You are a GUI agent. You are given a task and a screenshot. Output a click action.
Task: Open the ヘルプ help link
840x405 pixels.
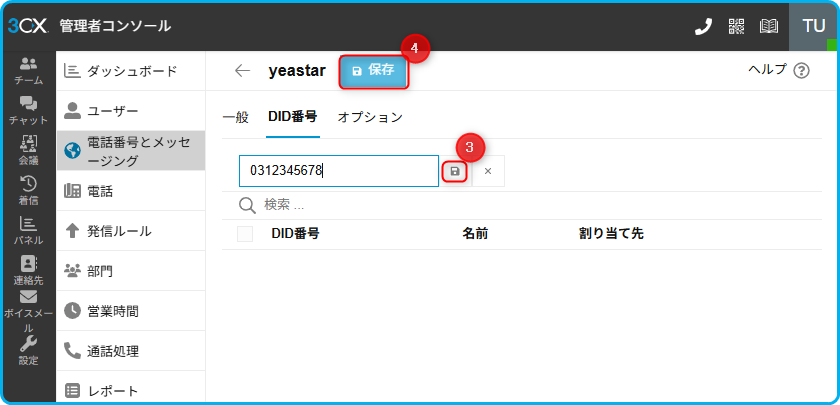tap(778, 70)
